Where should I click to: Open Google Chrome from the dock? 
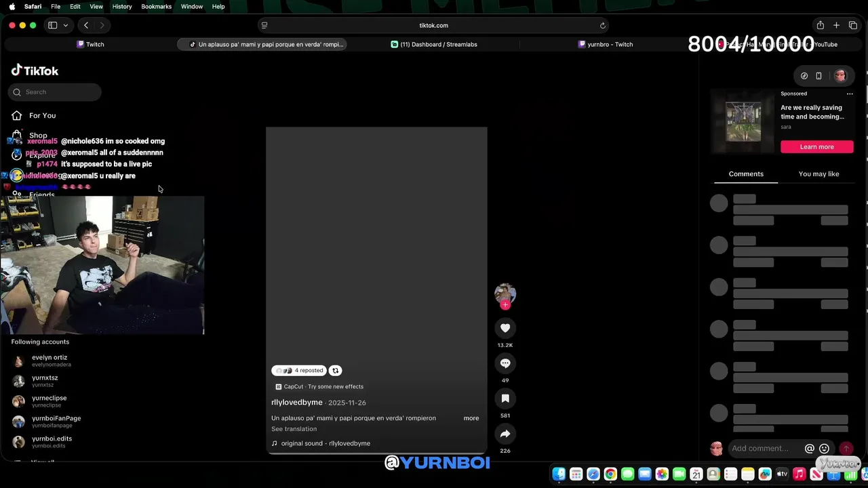pyautogui.click(x=610, y=474)
